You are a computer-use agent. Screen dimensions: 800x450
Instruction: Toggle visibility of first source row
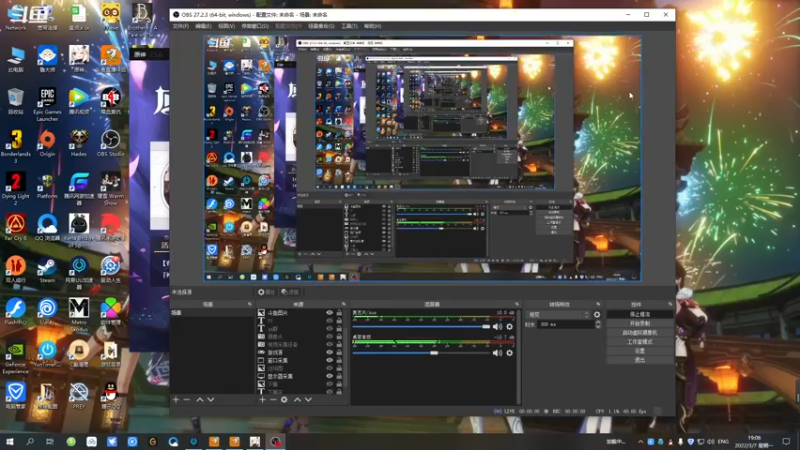tap(329, 313)
